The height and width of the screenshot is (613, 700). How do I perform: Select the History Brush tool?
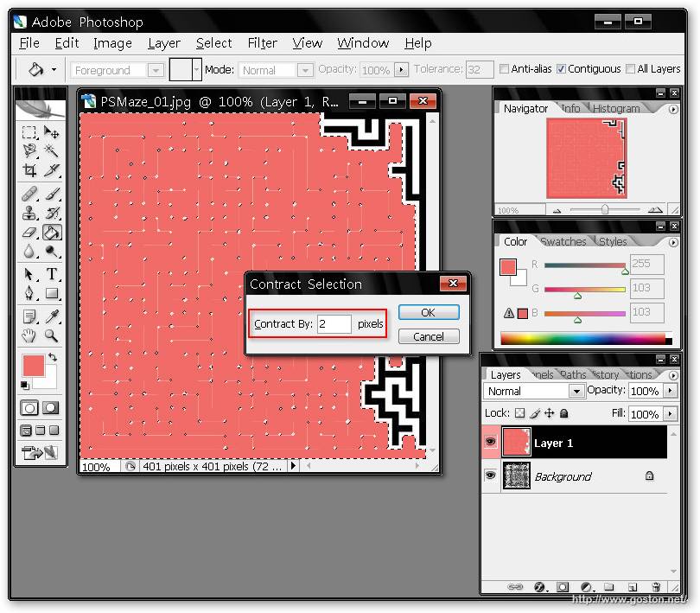(x=51, y=213)
